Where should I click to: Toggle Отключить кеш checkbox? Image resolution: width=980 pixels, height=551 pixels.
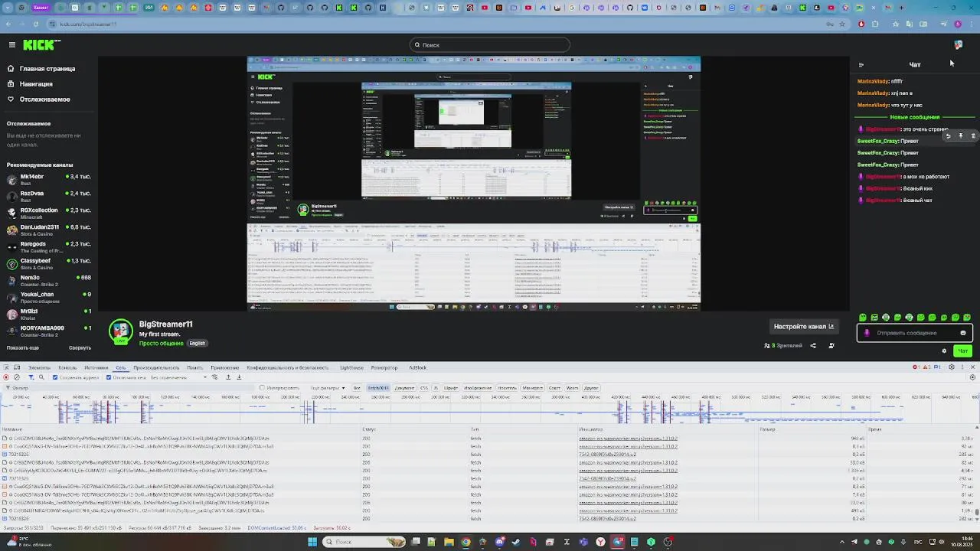tap(109, 377)
